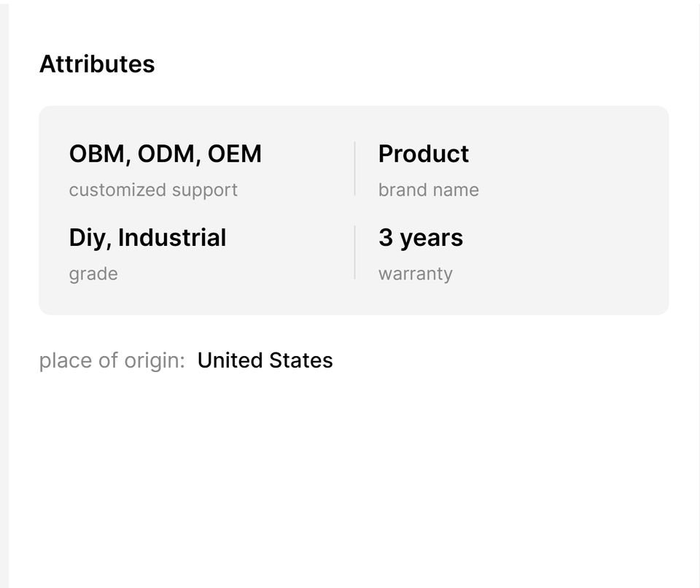The width and height of the screenshot is (700, 588).
Task: Click the gray strip on the left edge
Action: click(x=4, y=292)
